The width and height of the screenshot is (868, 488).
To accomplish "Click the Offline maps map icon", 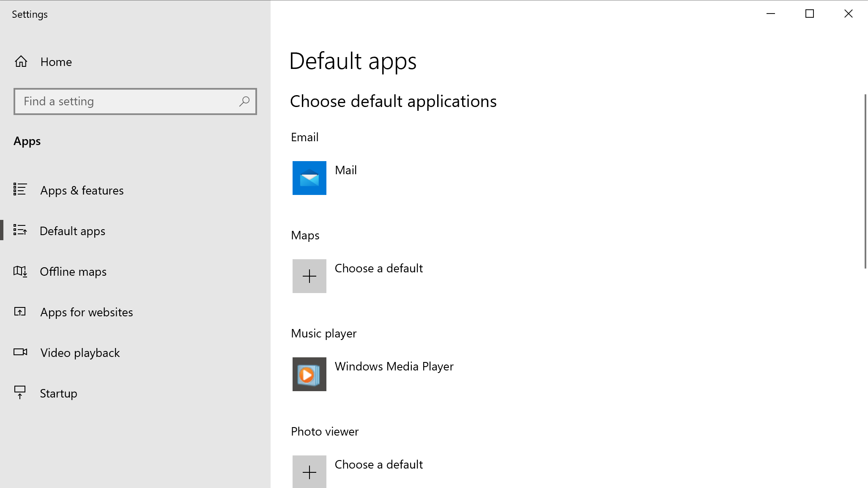I will 20,271.
